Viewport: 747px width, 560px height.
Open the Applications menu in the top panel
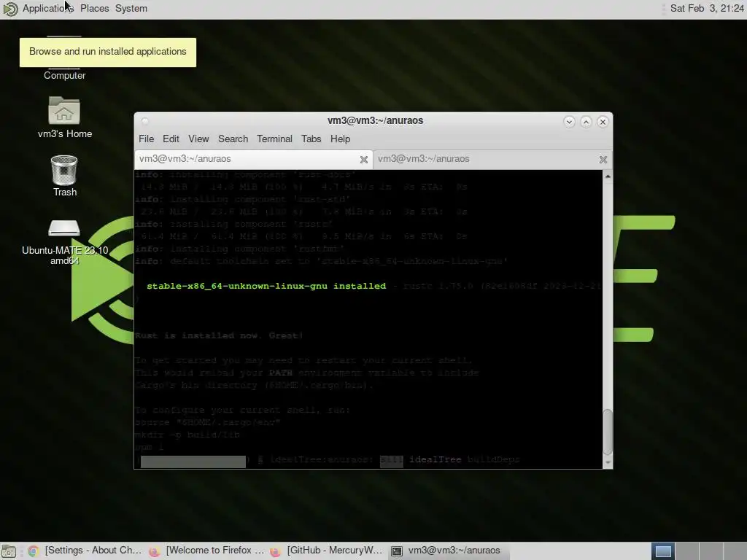[x=48, y=8]
